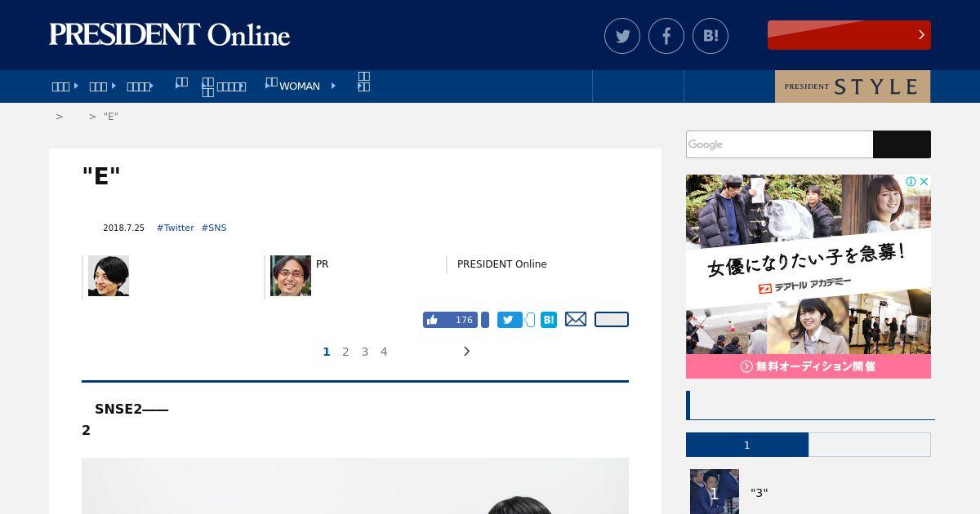Select the inactive light ranking tab
Screen dimensions: 980x514
[870, 445]
